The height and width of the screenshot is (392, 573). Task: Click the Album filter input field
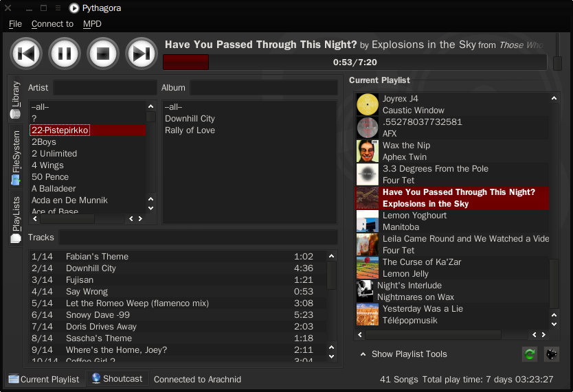pos(264,88)
